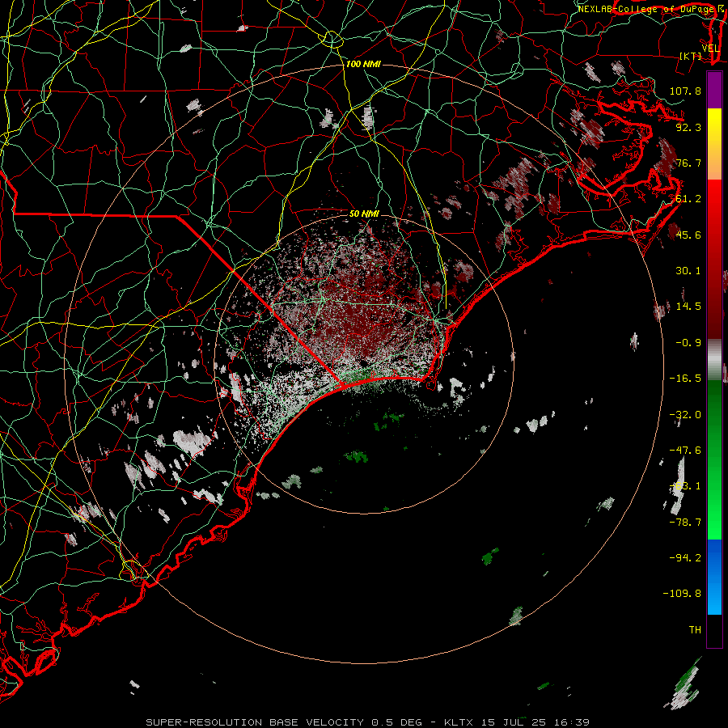Click the purple segment of the color bar
This screenshot has height=728, width=728.
(x=714, y=90)
